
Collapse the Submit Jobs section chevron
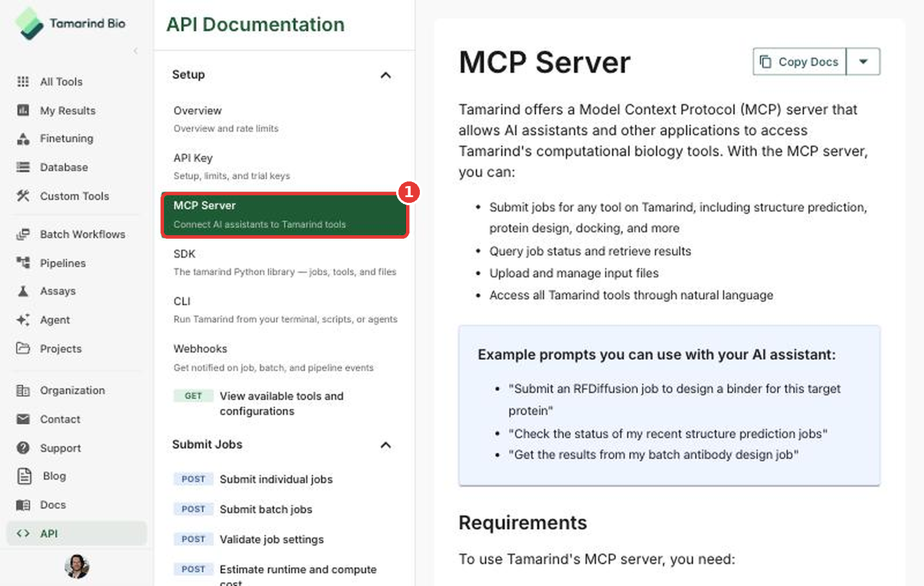pos(386,445)
